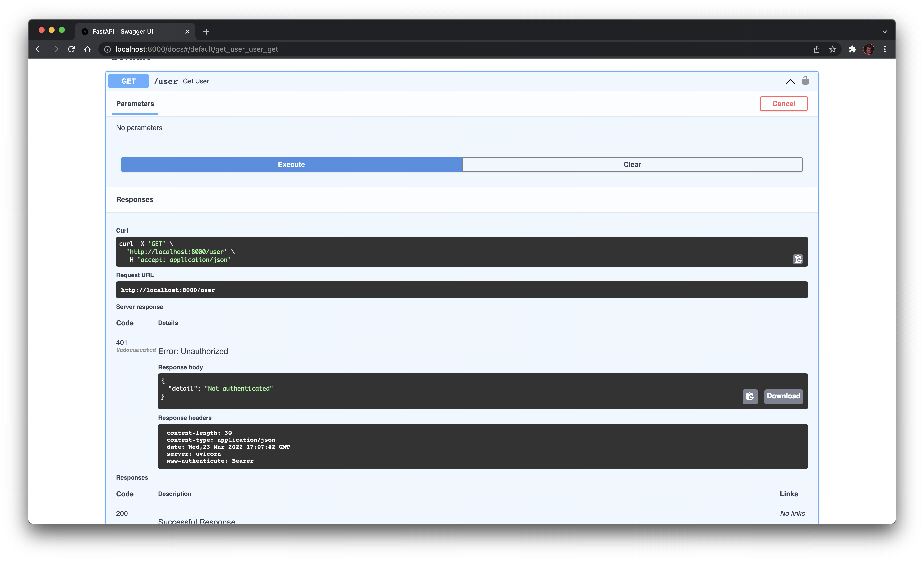Screen dimensions: 924x561
Task: Open the browser menu with three dots
Action: pos(885,49)
